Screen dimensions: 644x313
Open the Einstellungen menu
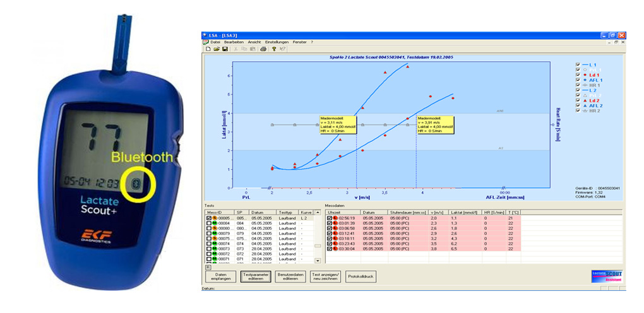click(277, 42)
